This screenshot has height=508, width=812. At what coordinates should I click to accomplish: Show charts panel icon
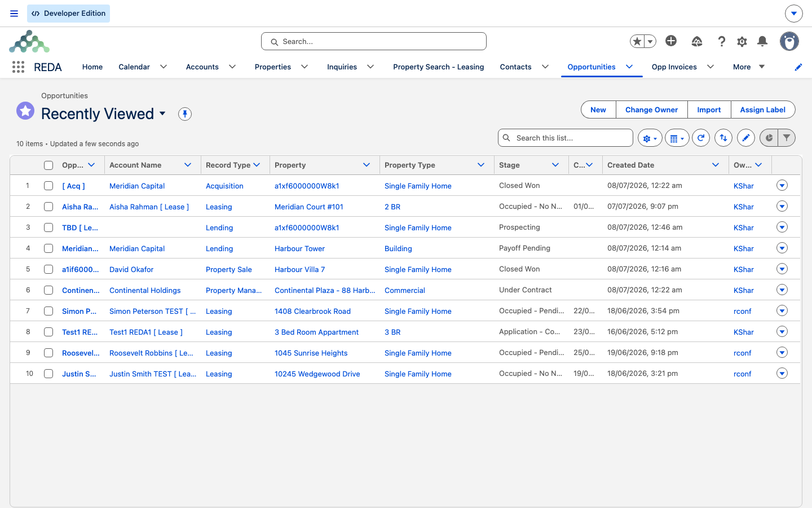coord(769,138)
